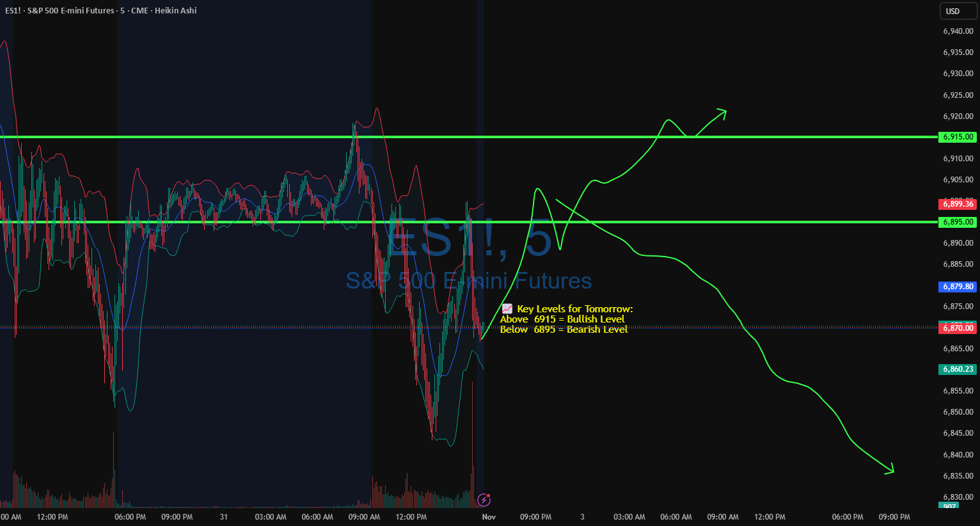Click the green 6,915.00 price label
This screenshot has width=980, height=526.
[958, 137]
